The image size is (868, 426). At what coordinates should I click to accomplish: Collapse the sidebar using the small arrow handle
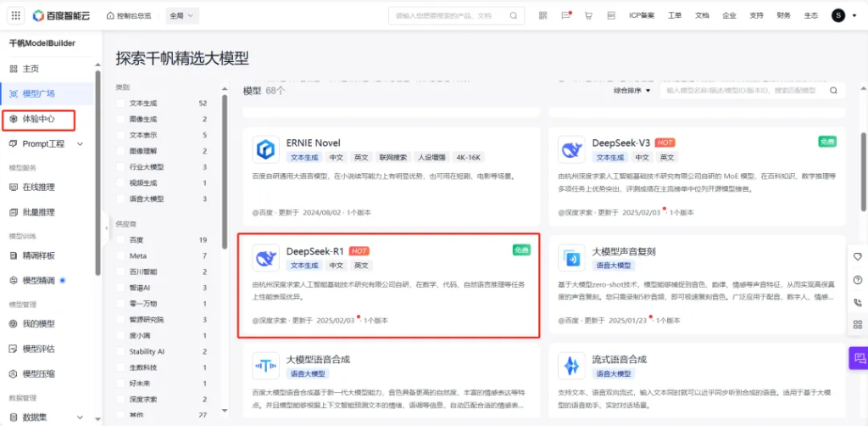coord(106,227)
